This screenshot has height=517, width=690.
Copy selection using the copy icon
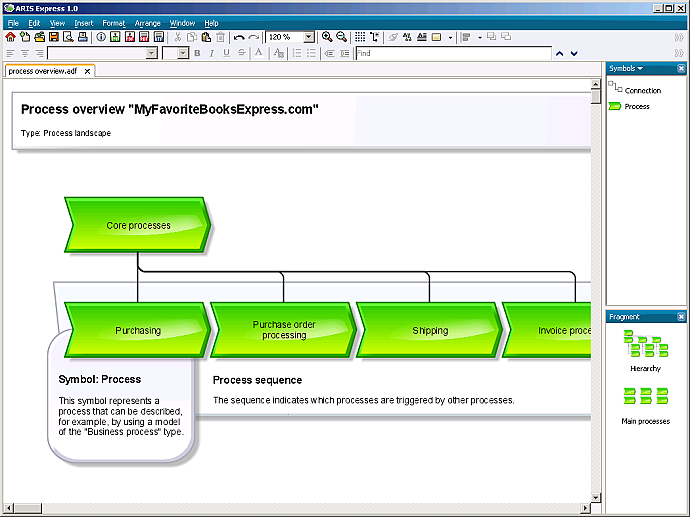pyautogui.click(x=192, y=37)
